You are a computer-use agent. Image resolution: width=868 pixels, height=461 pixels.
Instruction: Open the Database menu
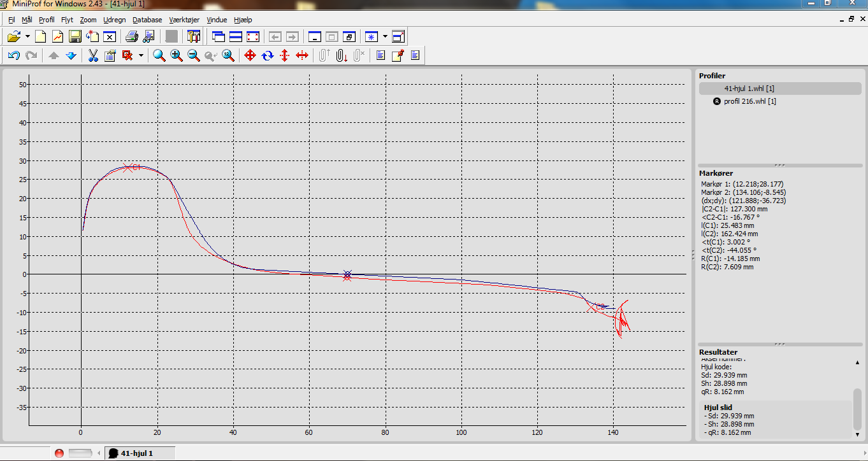[x=147, y=20]
